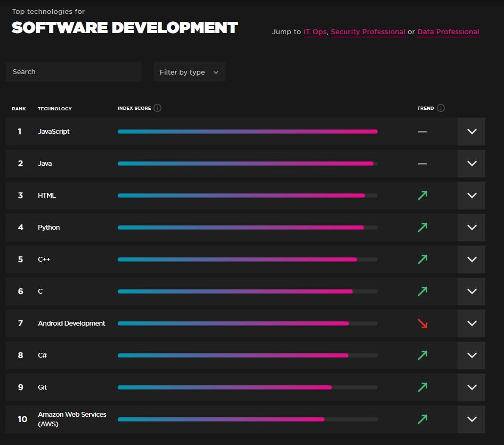Click rank number 10
504x445 pixels.
tap(22, 419)
